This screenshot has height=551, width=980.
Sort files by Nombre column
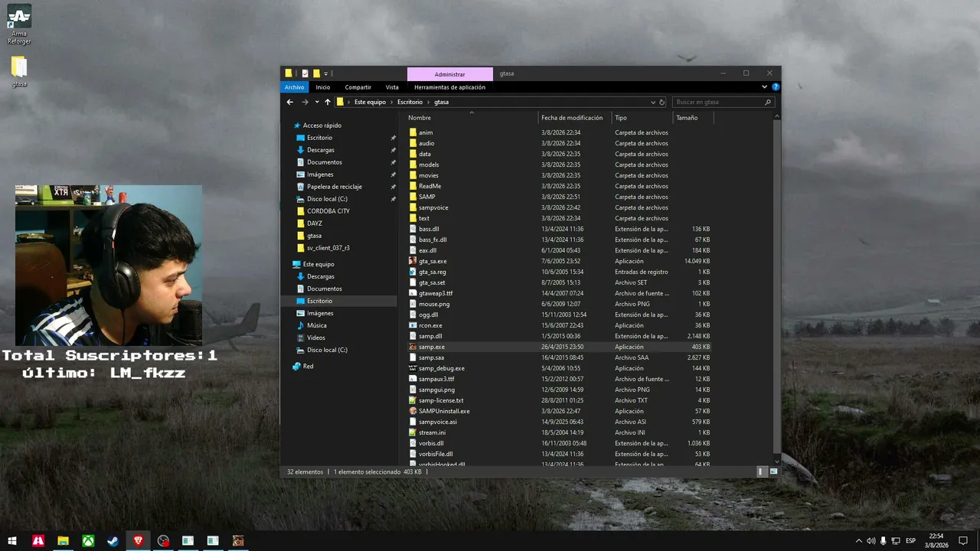coord(420,118)
